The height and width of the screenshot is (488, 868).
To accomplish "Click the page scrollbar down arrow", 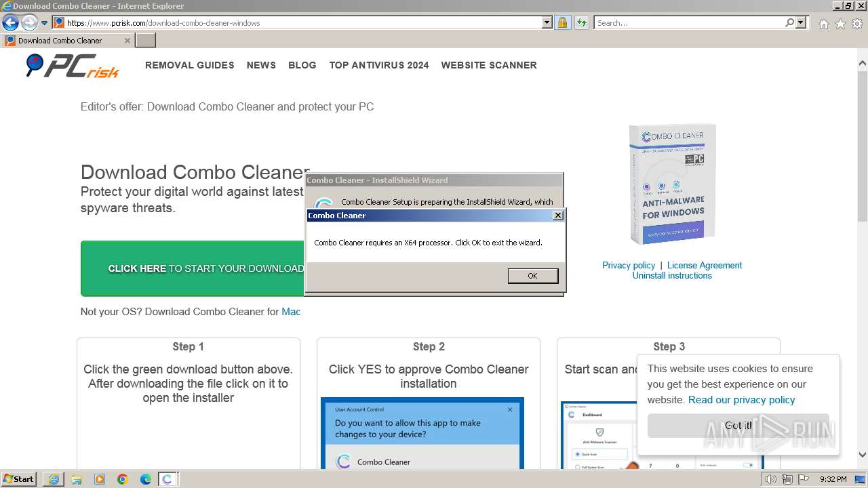I will pyautogui.click(x=862, y=455).
